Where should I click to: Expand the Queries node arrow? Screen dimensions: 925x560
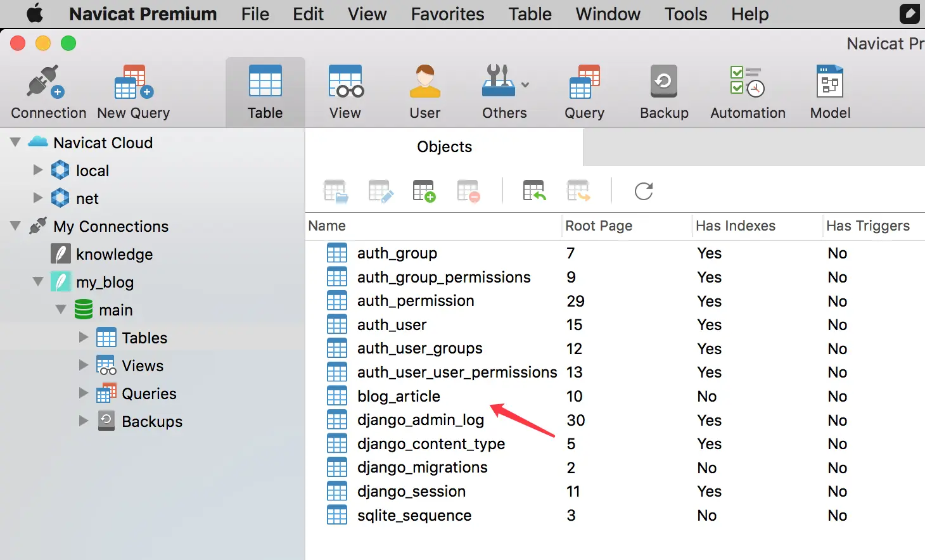pyautogui.click(x=84, y=393)
